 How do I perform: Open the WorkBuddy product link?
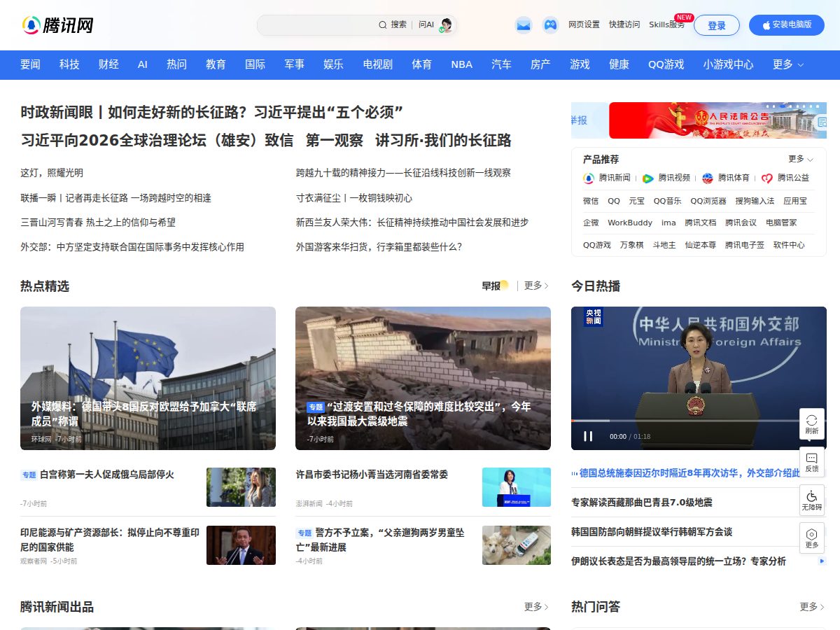click(x=630, y=223)
